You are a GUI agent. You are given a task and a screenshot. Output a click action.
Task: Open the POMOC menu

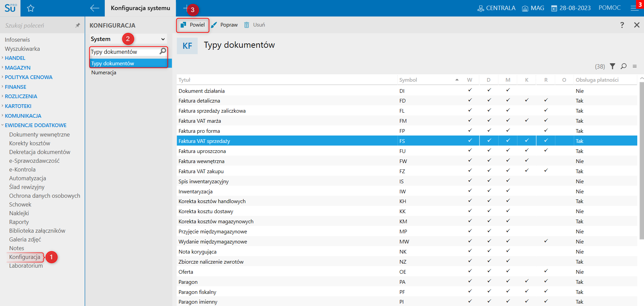click(609, 8)
